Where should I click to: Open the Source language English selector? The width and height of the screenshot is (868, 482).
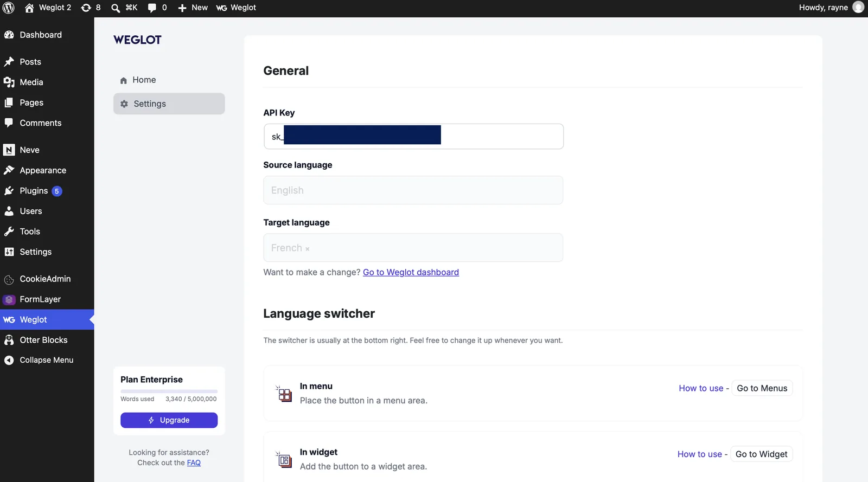(x=413, y=190)
